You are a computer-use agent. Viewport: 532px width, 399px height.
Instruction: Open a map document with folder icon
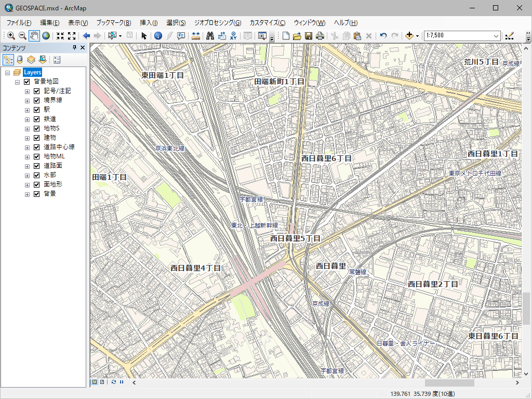click(x=297, y=36)
